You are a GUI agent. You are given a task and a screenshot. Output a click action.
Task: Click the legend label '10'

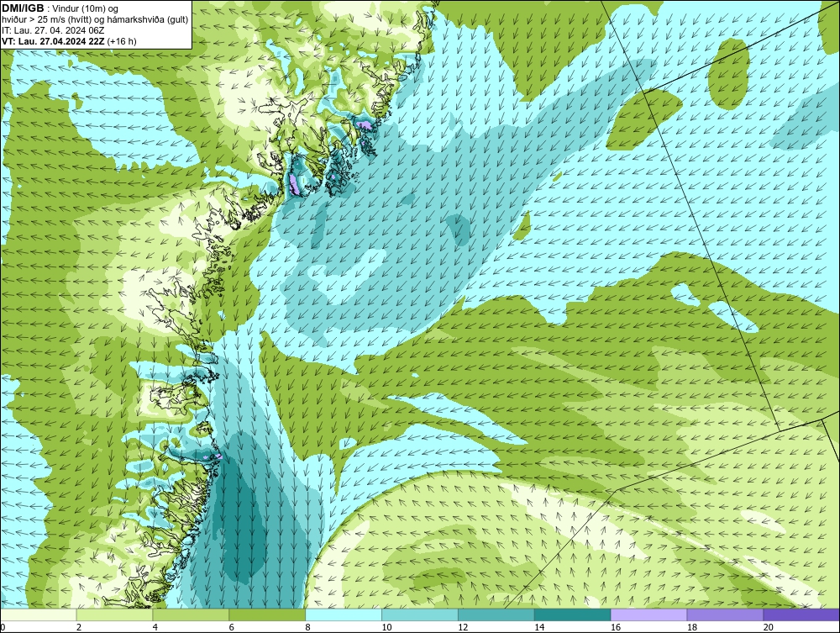point(386,627)
